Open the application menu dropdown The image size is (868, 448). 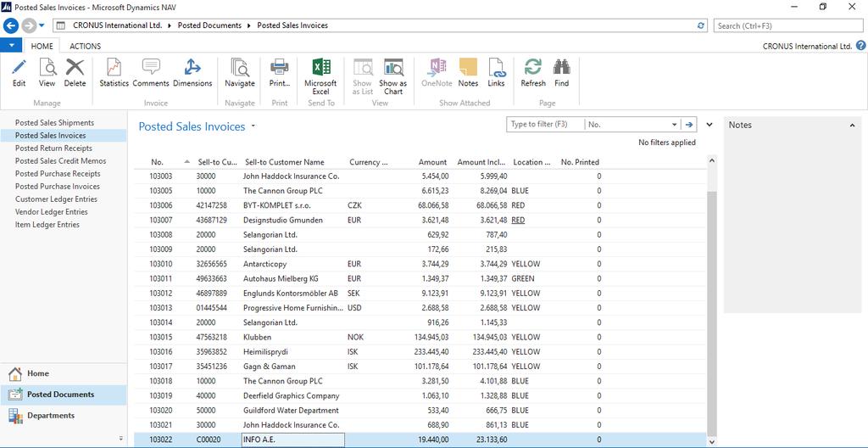coord(11,46)
